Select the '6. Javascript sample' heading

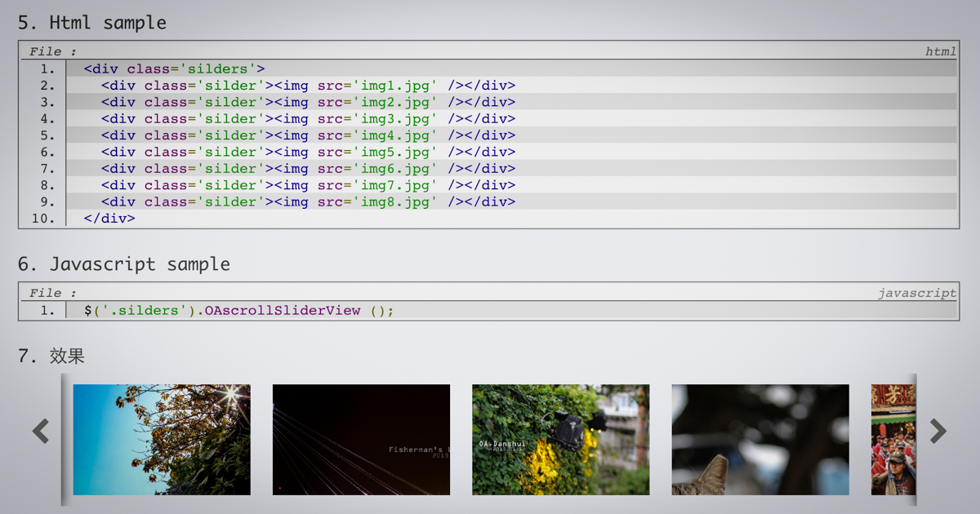(124, 264)
